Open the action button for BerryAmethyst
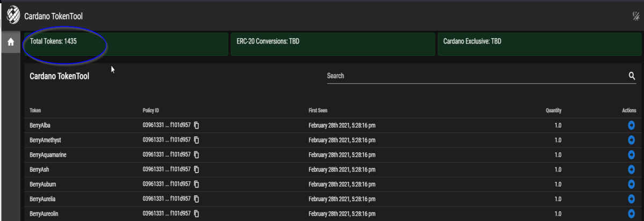 [x=632, y=140]
